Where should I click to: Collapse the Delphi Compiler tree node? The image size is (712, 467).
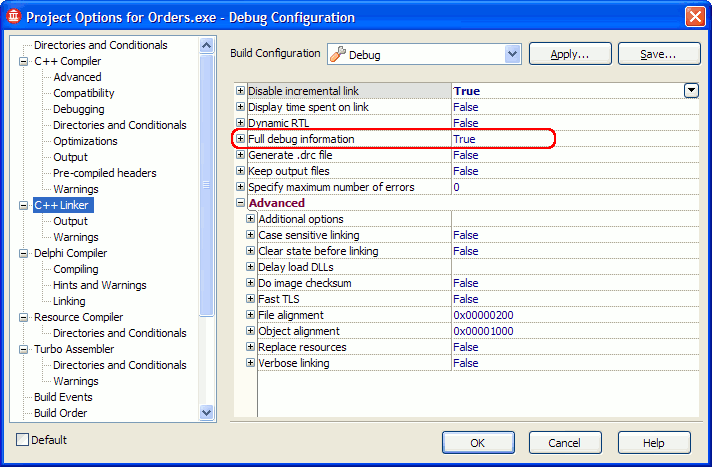point(25,253)
